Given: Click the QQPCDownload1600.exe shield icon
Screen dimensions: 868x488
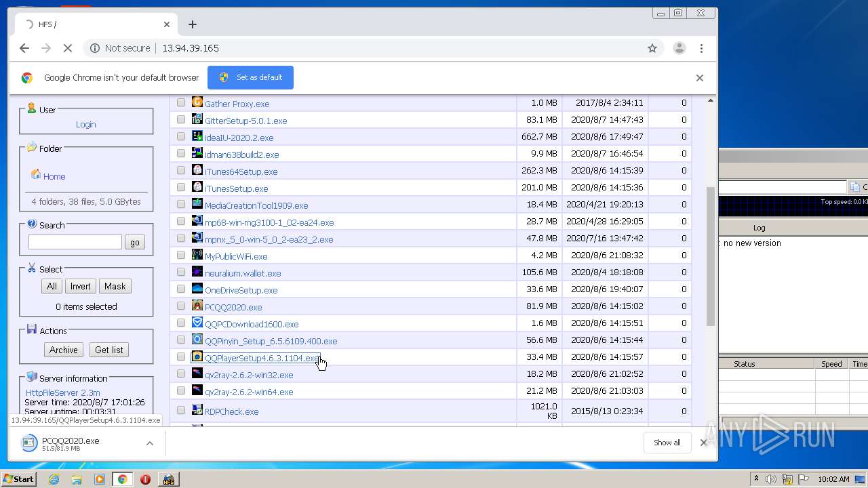Looking at the screenshot, I should click(197, 323).
